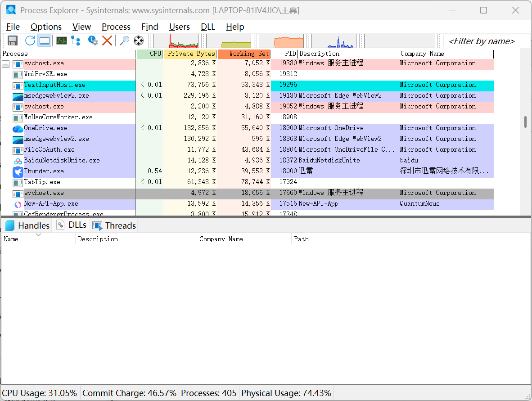This screenshot has height=401, width=532.
Task: Click the QuantumNous company name cell
Action: pos(419,203)
